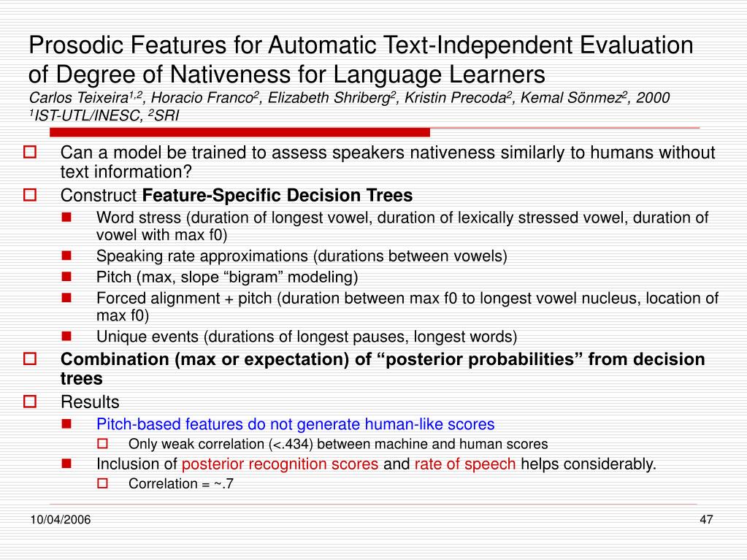This screenshot has height=560, width=747.
Task: Click the slide number 47
Action: coord(706,520)
